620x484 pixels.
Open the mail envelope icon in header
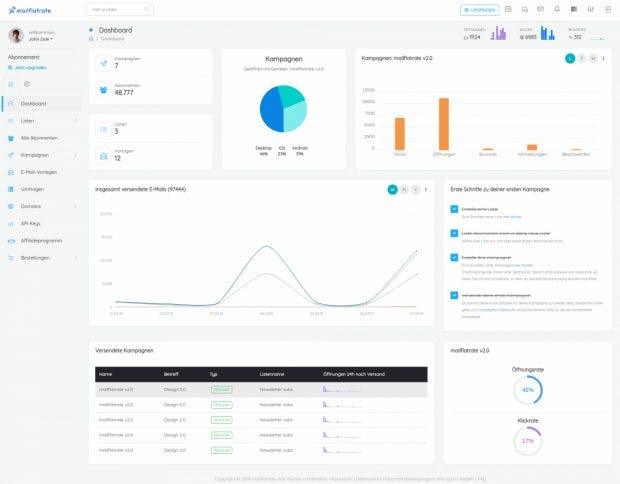click(x=540, y=9)
